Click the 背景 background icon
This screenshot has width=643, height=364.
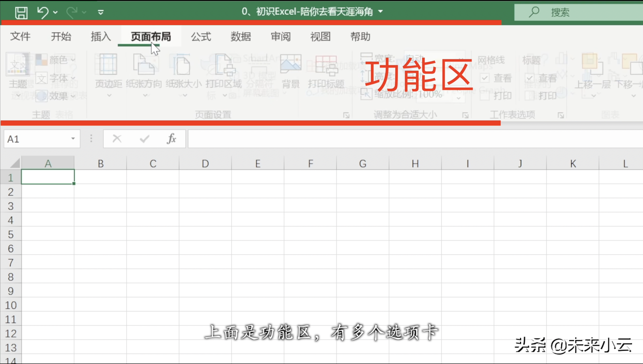point(291,64)
